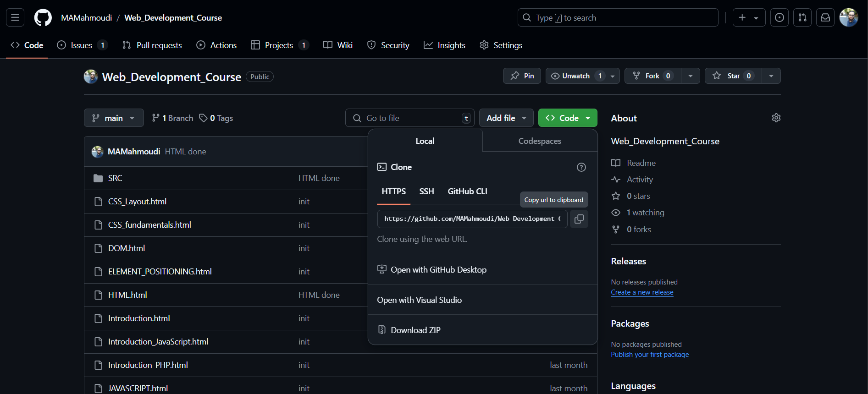This screenshot has height=394, width=868.
Task: Open the Security tab
Action: [388, 45]
